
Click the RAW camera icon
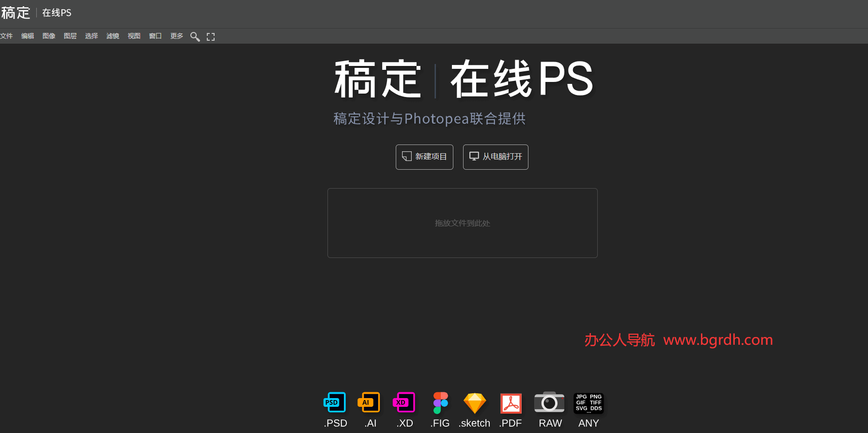[x=549, y=402]
